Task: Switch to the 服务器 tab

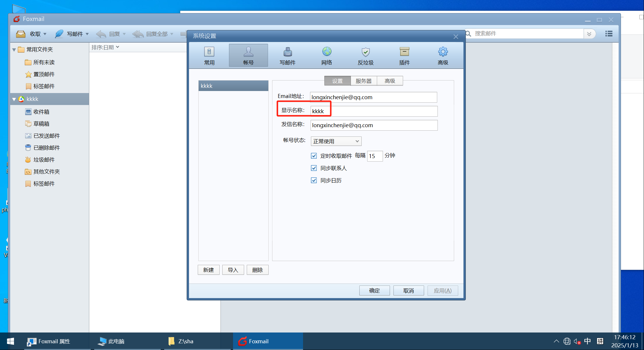Action: tap(363, 81)
